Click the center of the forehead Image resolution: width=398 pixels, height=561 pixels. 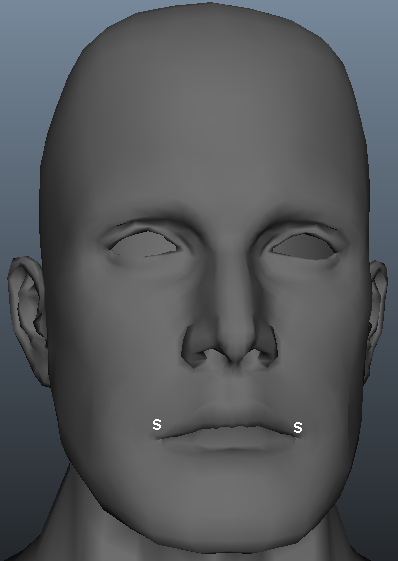(211, 136)
